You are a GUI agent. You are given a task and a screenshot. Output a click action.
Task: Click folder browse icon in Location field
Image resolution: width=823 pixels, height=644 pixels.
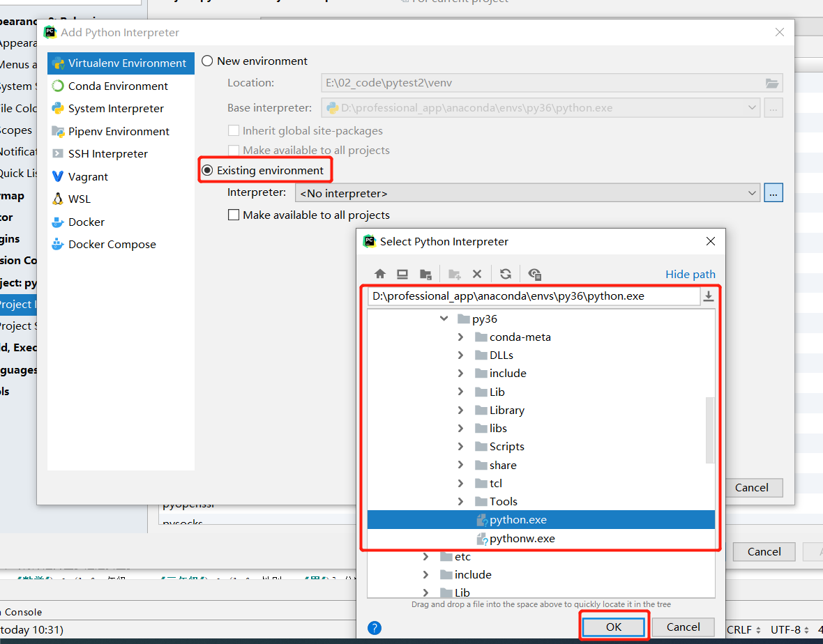coord(771,83)
